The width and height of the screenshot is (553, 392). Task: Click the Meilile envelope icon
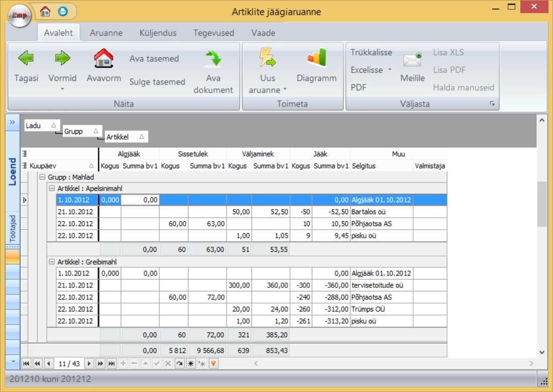tap(412, 61)
